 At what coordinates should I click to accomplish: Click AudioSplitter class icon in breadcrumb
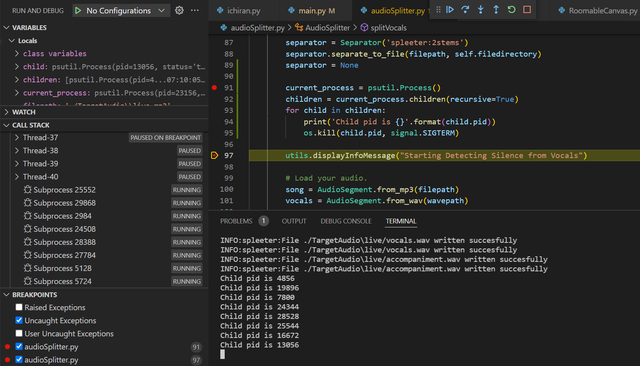299,28
